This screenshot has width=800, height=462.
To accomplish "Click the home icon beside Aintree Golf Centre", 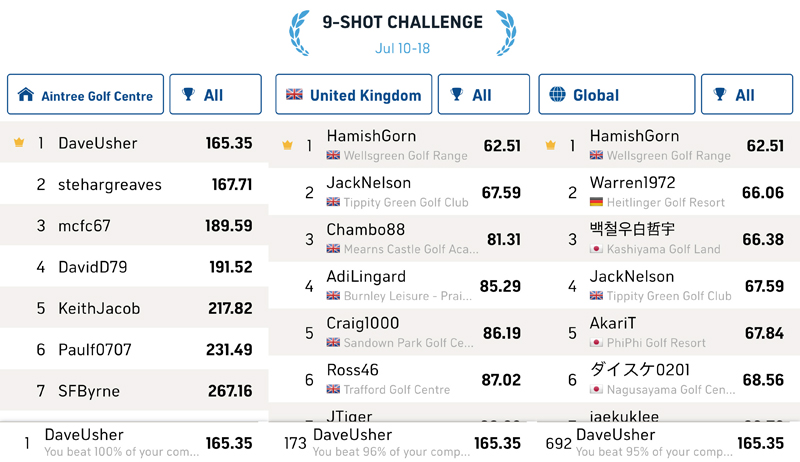I will [26, 94].
